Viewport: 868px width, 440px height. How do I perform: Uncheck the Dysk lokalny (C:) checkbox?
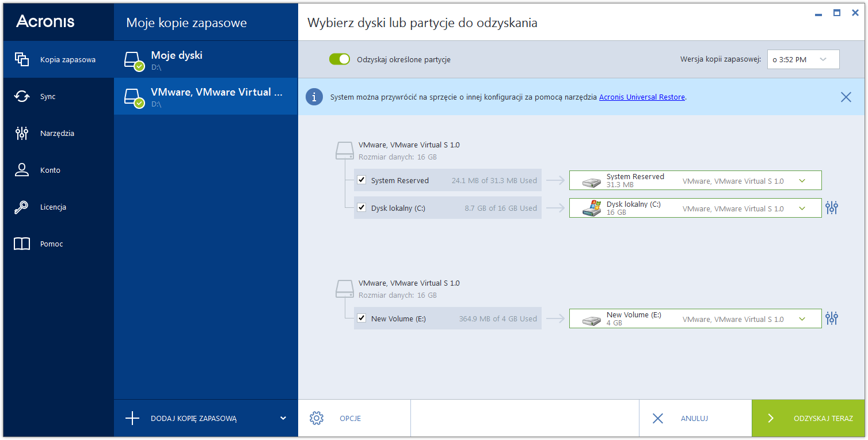point(361,207)
